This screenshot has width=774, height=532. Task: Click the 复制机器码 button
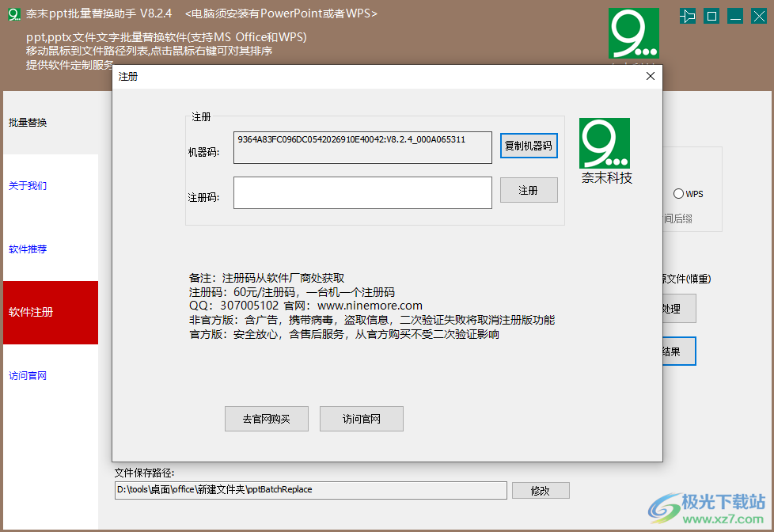point(529,146)
